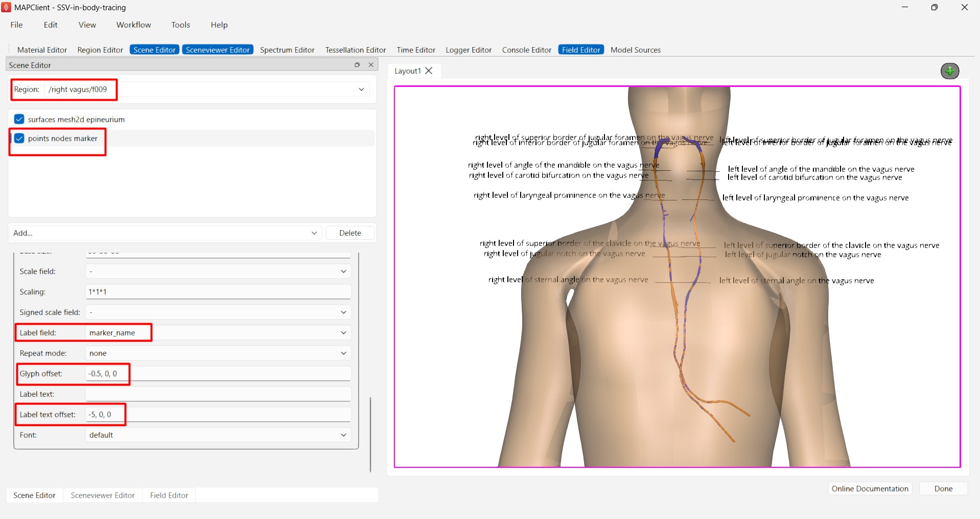Click the 3D body scene viewer
This screenshot has height=519, width=980.
677,277
